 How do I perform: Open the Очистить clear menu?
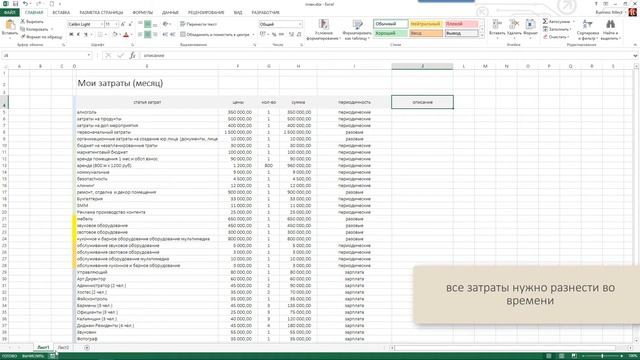556,37
